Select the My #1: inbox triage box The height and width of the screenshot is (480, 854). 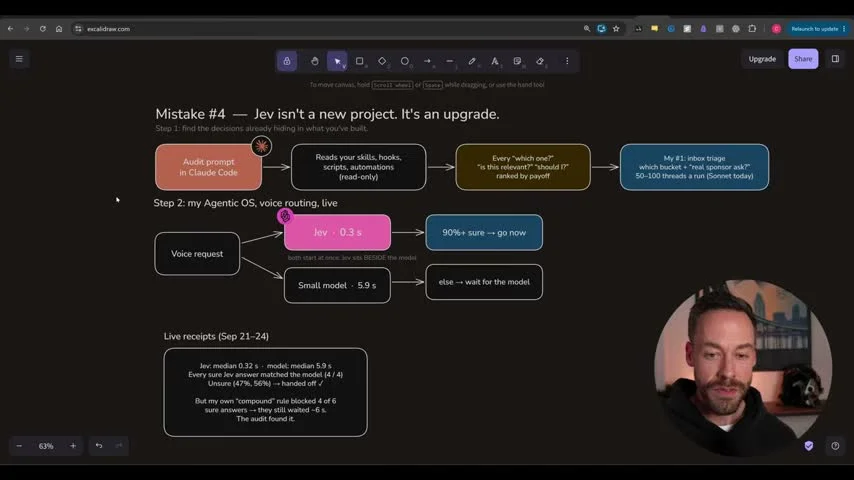tap(694, 167)
